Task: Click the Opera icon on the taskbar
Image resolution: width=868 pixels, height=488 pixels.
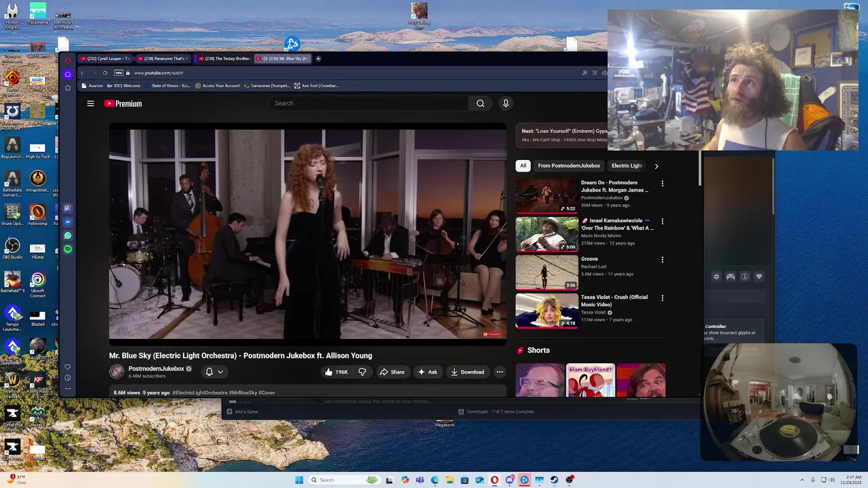Action: (494, 480)
